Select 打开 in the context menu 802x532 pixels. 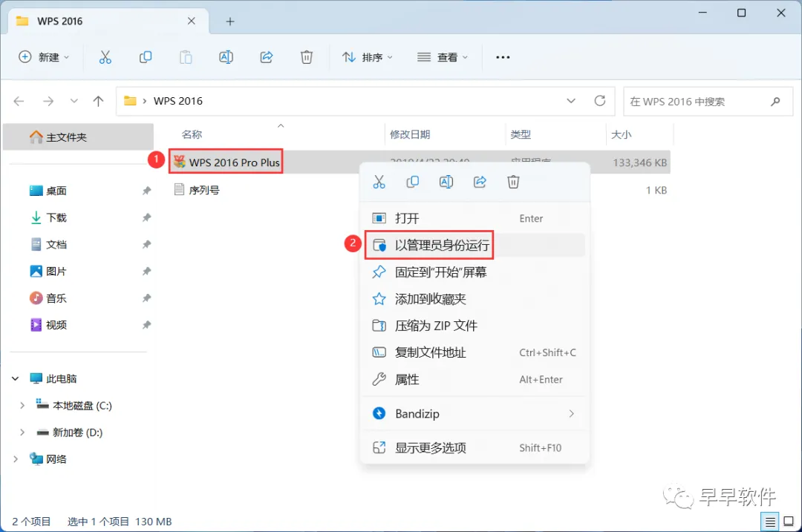[x=475, y=218]
